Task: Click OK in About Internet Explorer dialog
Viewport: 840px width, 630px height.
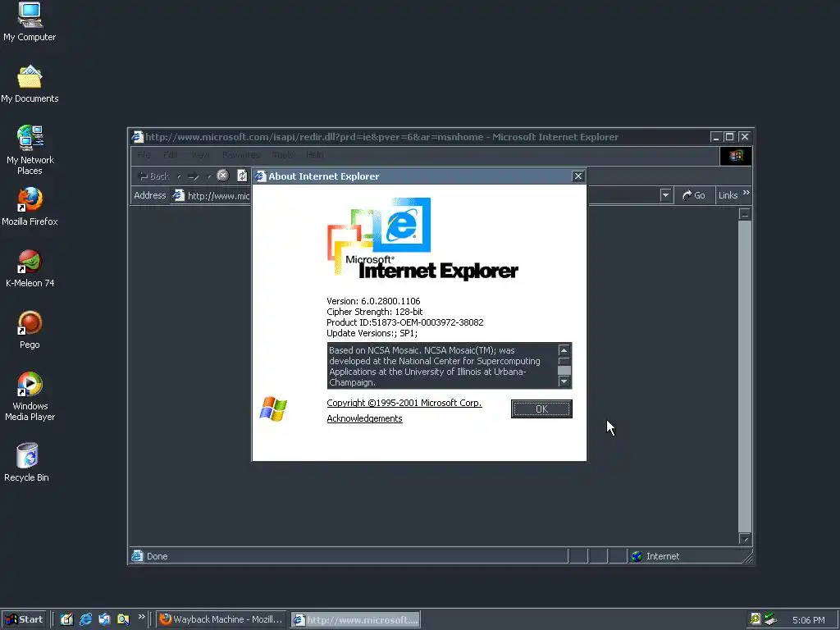Action: [x=541, y=409]
